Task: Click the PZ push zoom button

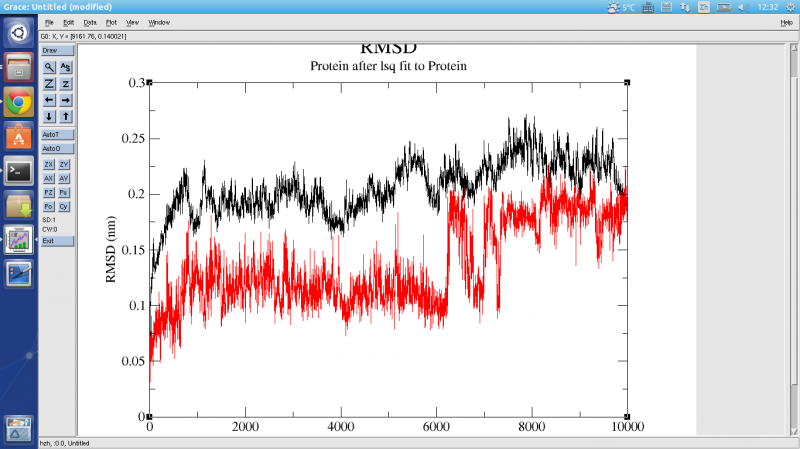Action: click(x=48, y=192)
